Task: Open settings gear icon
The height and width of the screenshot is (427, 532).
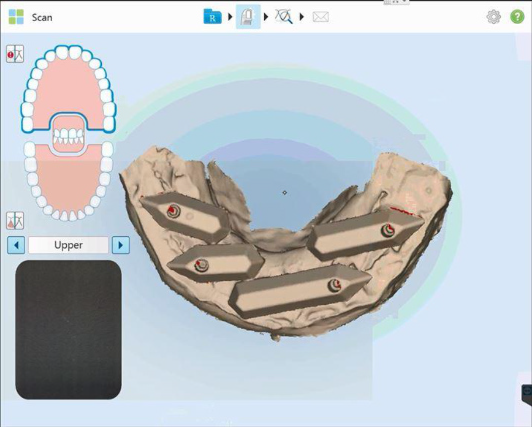Action: (494, 17)
